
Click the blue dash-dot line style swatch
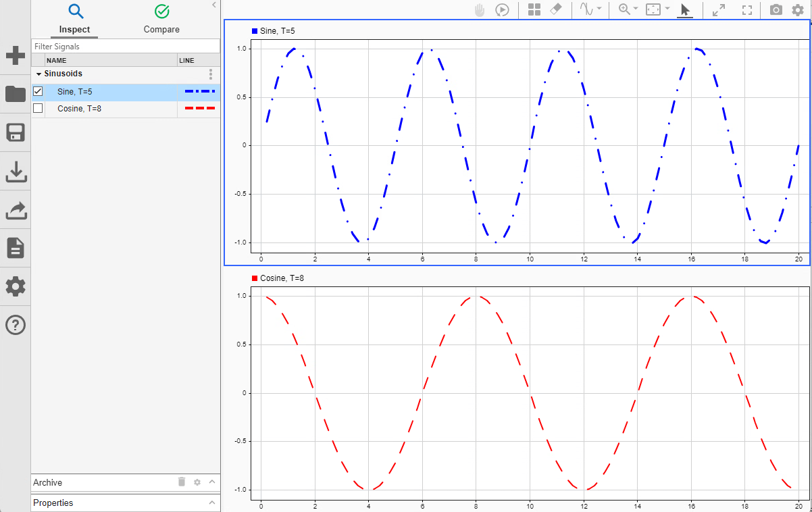pos(200,91)
